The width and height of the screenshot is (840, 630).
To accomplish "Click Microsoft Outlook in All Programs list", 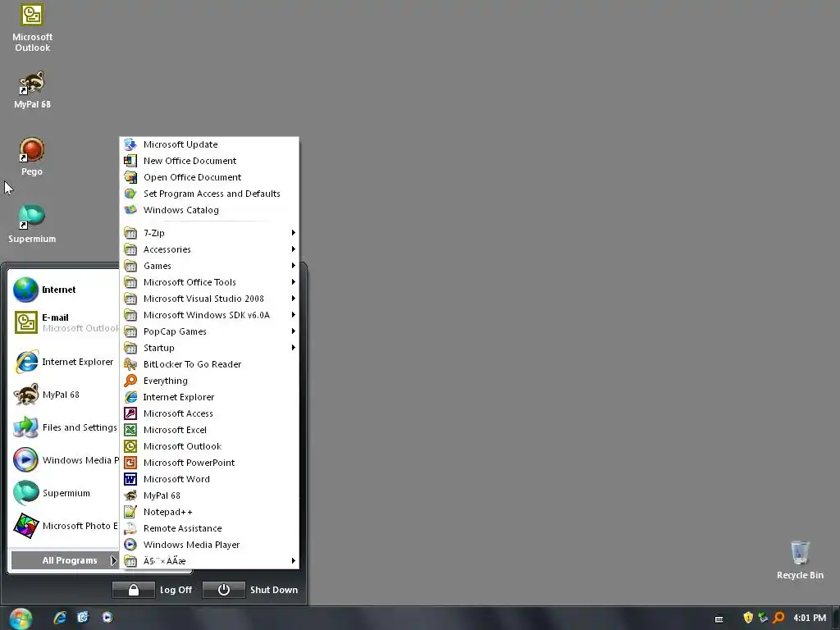I will click(x=209, y=446).
